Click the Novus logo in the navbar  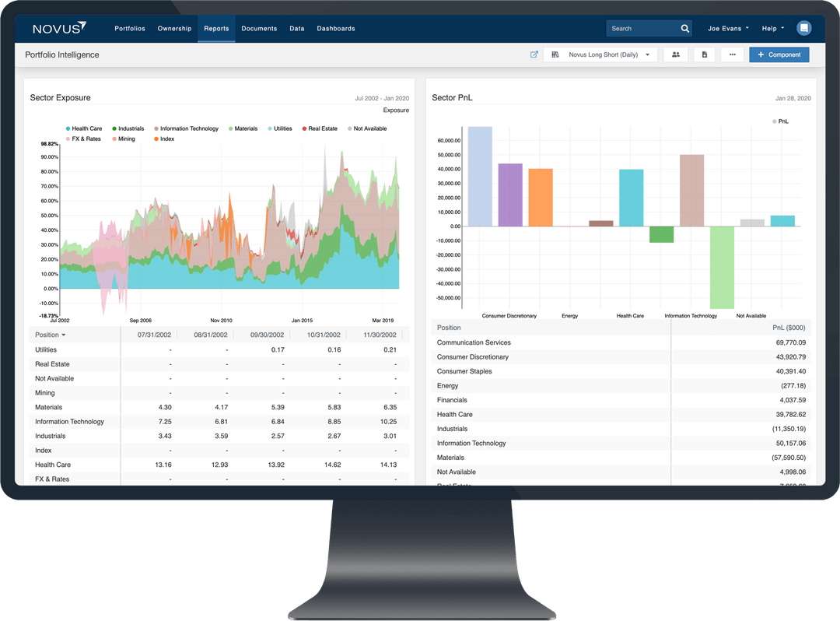59,27
